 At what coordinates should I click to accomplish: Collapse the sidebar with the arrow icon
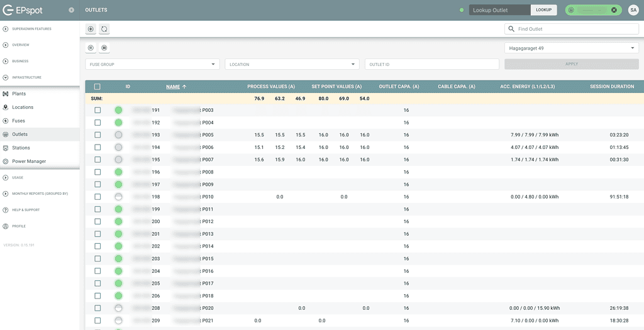(x=72, y=10)
